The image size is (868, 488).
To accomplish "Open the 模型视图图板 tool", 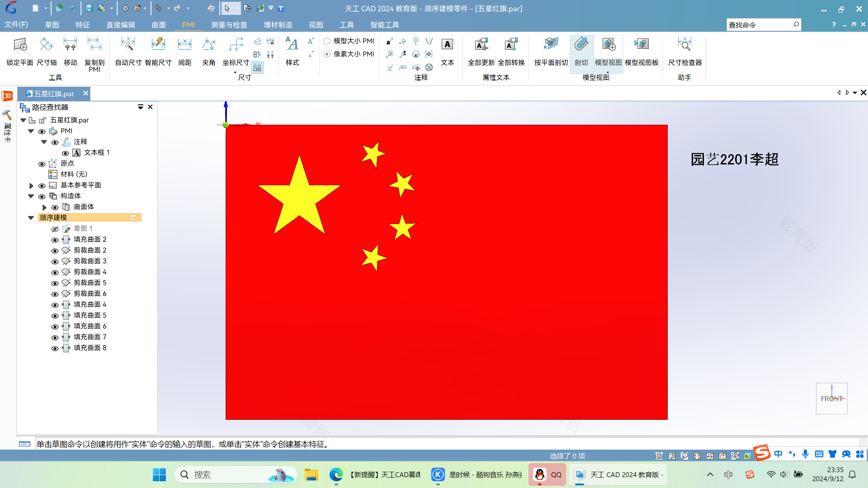I will (x=642, y=52).
